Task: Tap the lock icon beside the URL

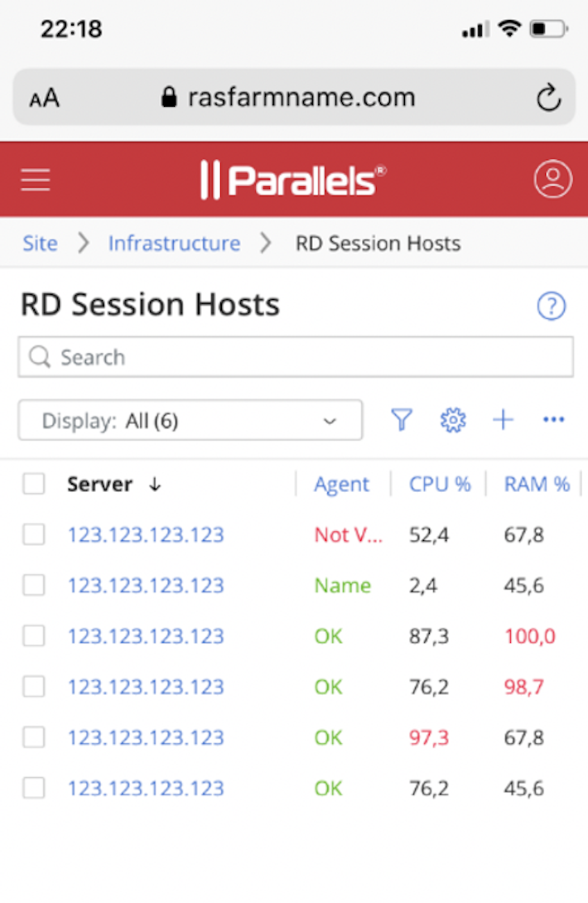Action: pyautogui.click(x=169, y=97)
